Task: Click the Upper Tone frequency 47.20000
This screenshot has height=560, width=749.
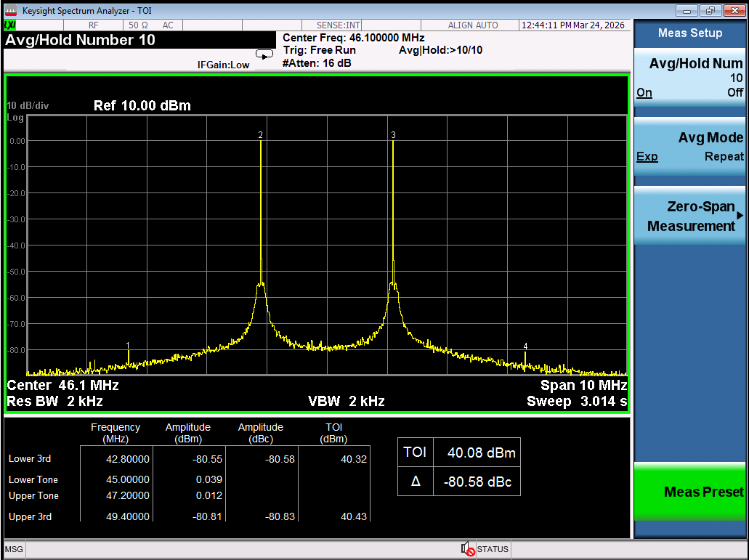Action: pyautogui.click(x=128, y=495)
